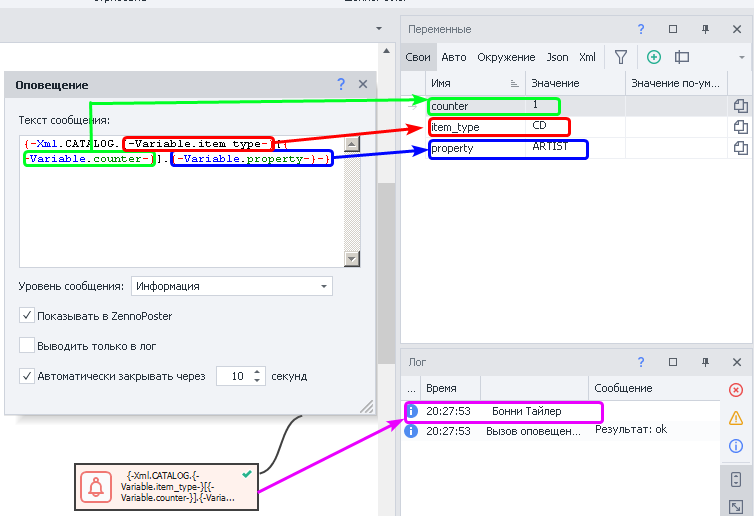Click the notification action block bell icon
Screen dimensions: 754x516
[97, 486]
